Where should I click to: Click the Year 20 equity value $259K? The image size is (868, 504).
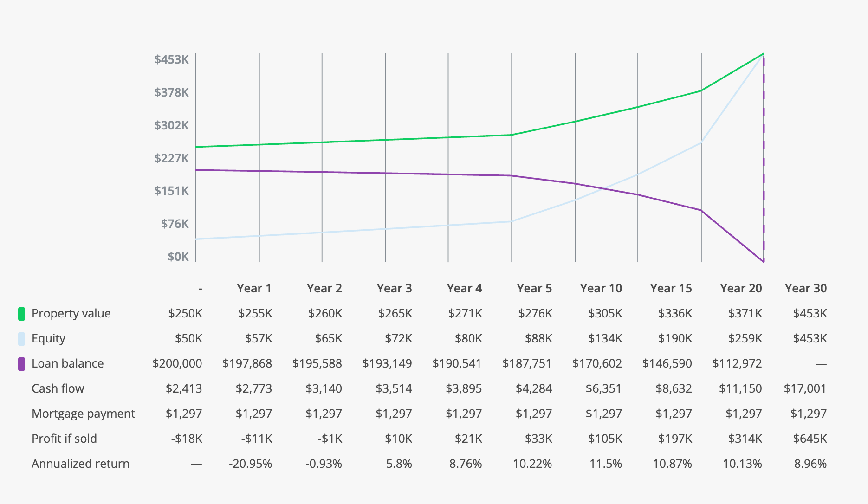point(745,338)
